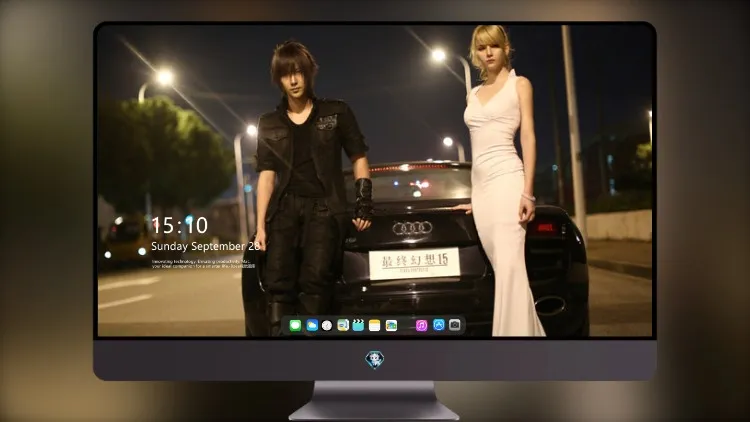Open the gray Camera app in dock

(455, 325)
